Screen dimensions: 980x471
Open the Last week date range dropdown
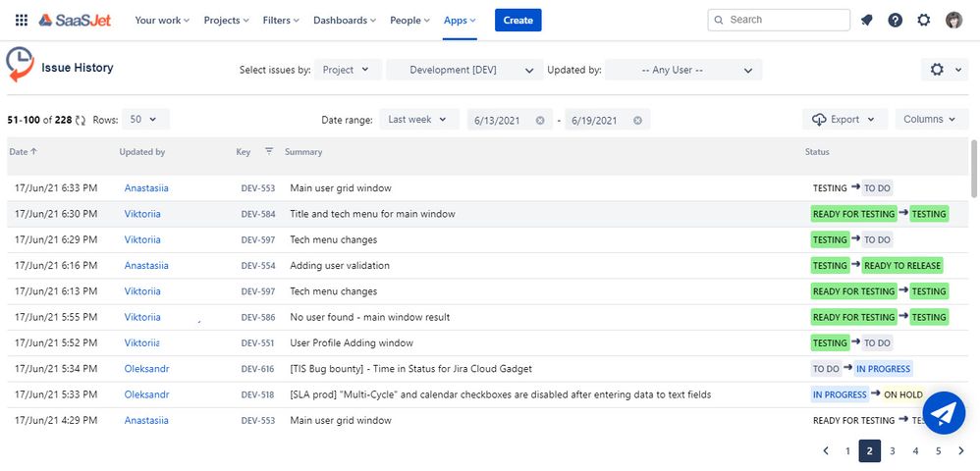[418, 120]
